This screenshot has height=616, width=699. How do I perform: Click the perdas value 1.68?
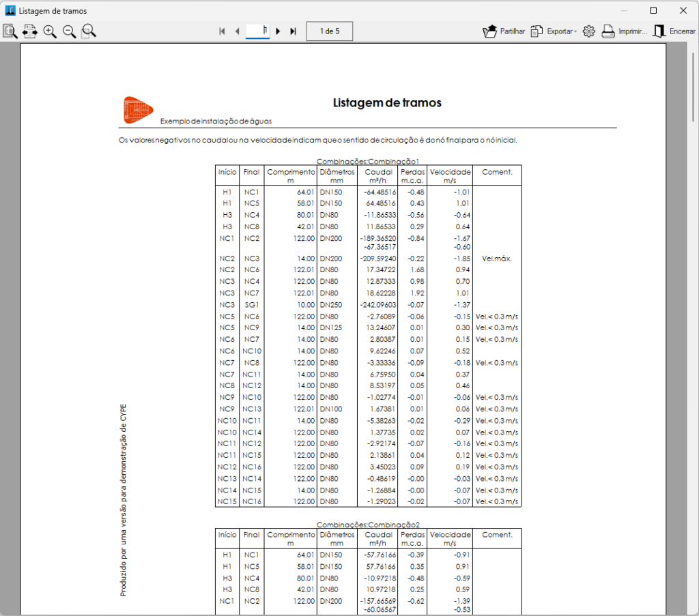(417, 269)
